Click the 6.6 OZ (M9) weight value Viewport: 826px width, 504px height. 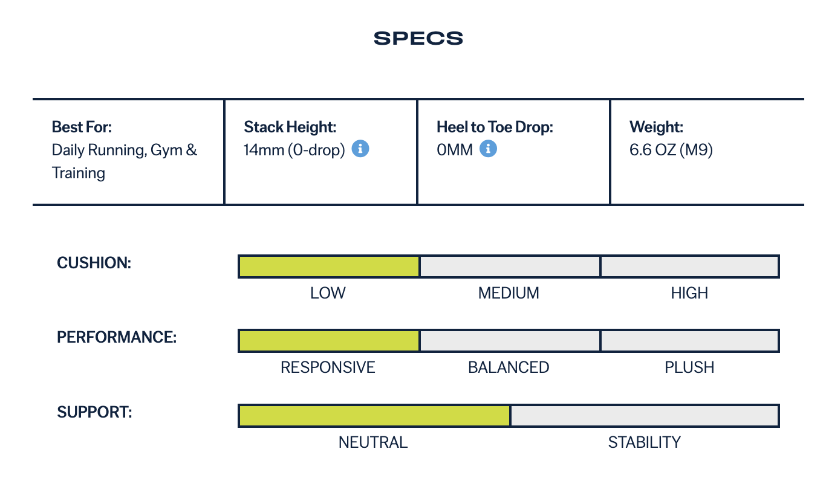point(671,149)
